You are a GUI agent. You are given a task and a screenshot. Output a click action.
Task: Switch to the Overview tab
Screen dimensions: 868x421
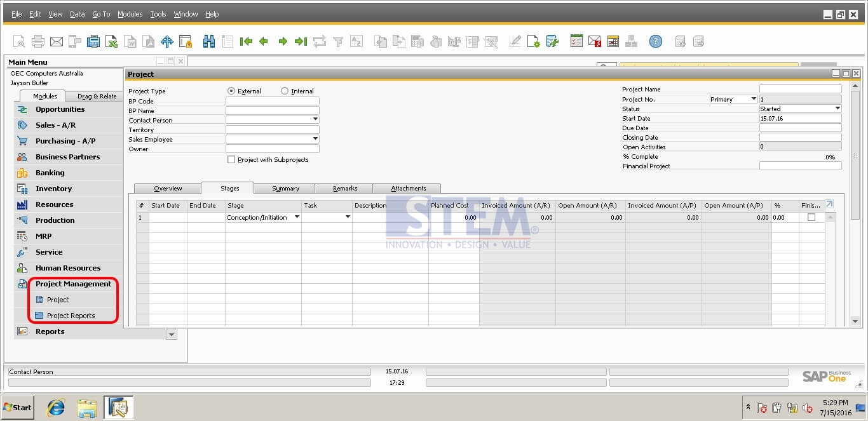click(168, 188)
